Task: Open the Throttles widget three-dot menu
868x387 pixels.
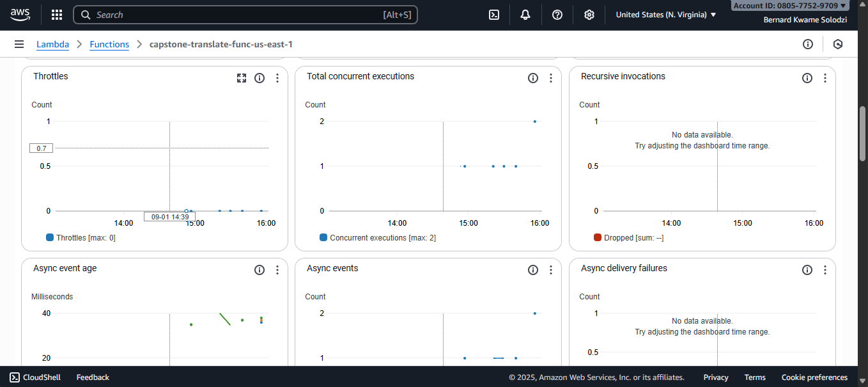Action: click(277, 78)
